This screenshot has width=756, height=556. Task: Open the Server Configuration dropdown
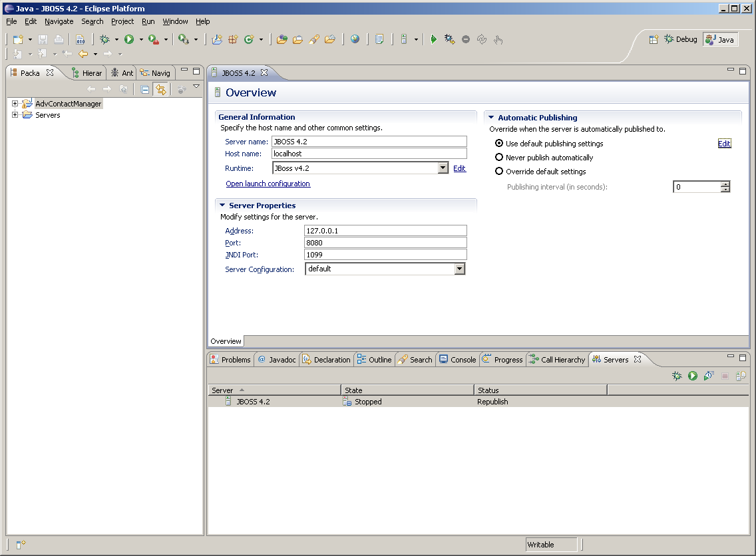coord(459,269)
